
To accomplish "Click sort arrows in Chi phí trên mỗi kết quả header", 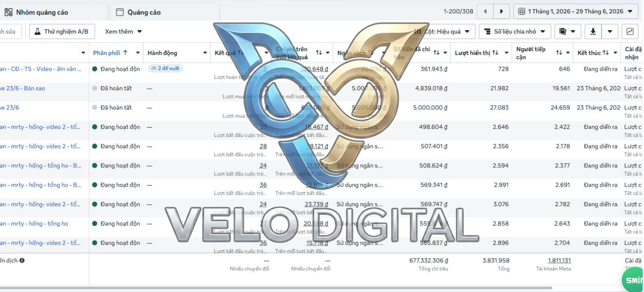I will pos(319,53).
